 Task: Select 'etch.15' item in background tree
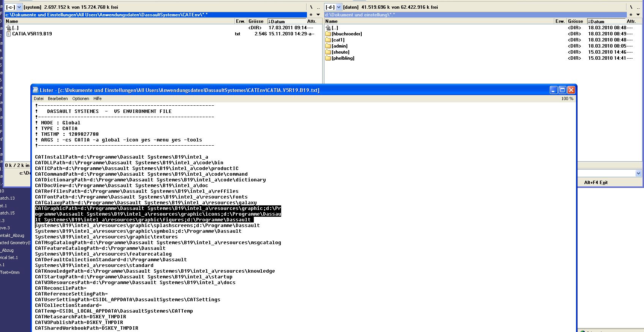7,213
